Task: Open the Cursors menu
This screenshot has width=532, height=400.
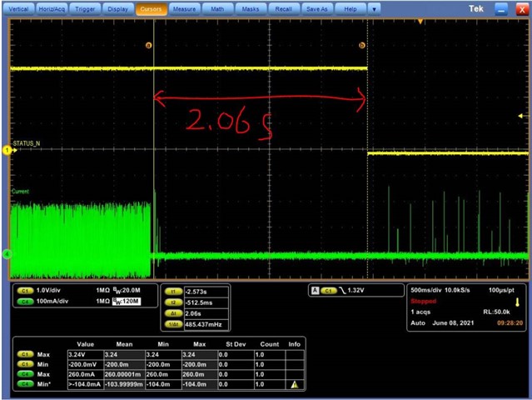Action: [151, 9]
